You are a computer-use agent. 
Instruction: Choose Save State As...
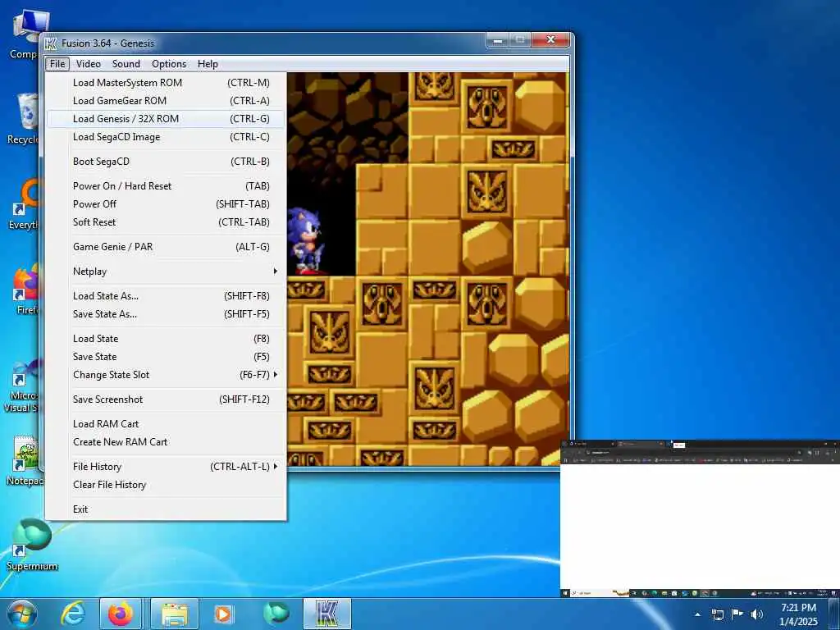166,314
